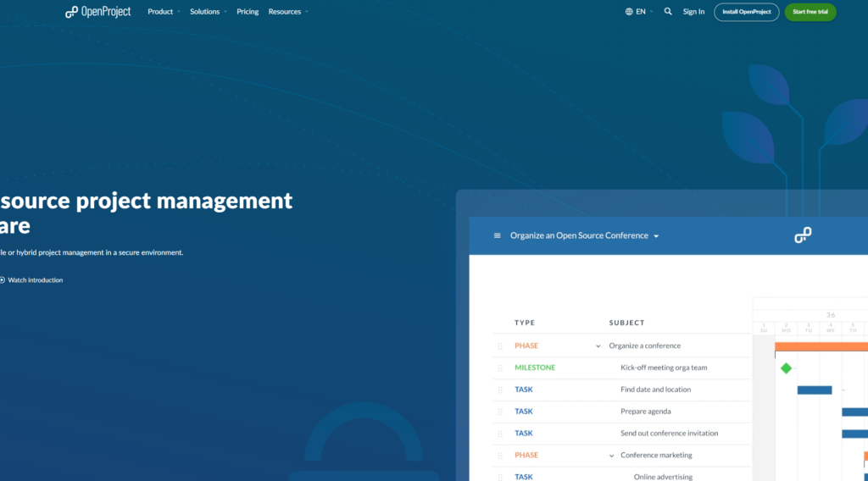Open project selector dropdown arrow
The width and height of the screenshot is (868, 481).
pyautogui.click(x=656, y=236)
